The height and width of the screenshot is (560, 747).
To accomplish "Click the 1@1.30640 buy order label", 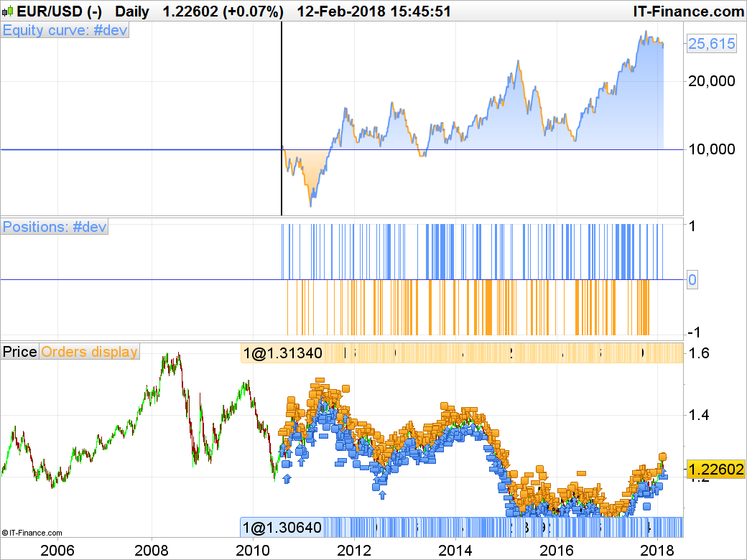I will coord(282,527).
